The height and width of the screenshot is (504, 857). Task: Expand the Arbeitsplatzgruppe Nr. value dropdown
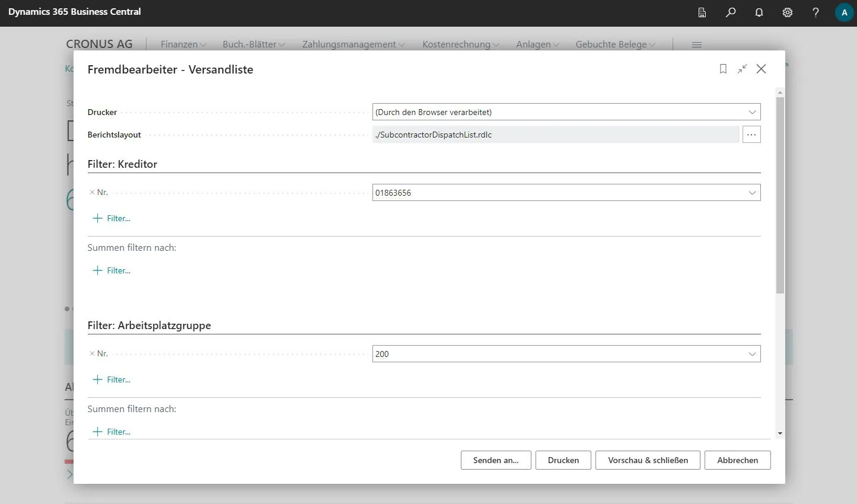pos(752,354)
